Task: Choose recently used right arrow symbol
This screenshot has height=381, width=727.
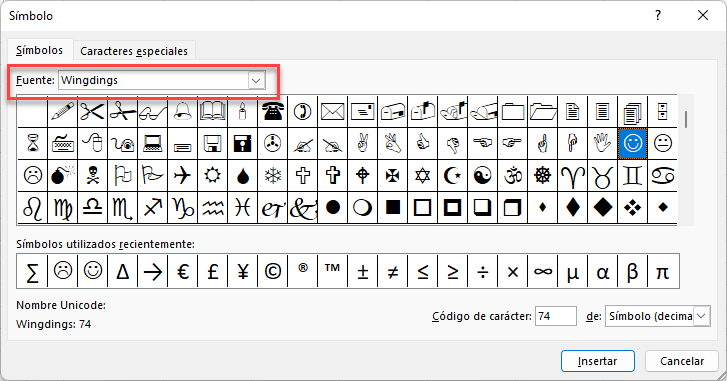Action: 153,271
